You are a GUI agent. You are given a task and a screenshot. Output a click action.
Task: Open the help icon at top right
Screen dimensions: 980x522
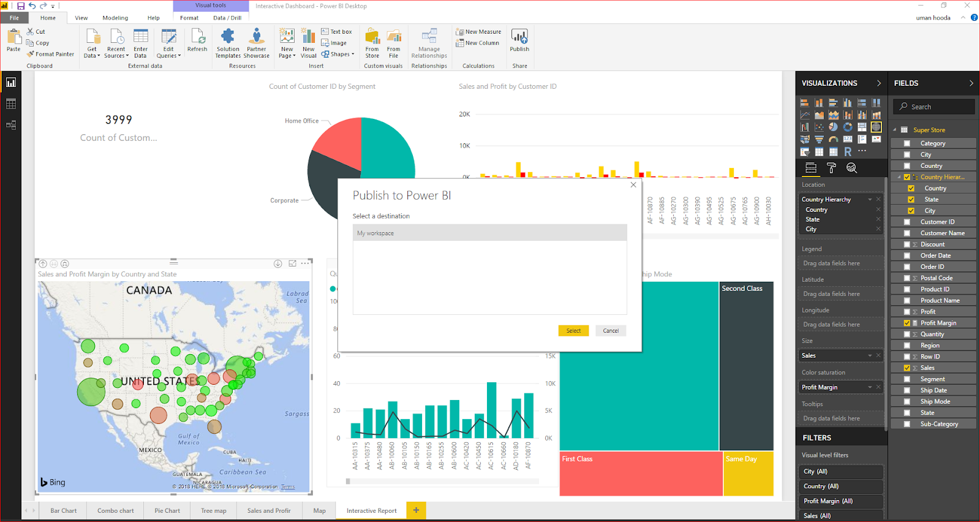pos(974,18)
